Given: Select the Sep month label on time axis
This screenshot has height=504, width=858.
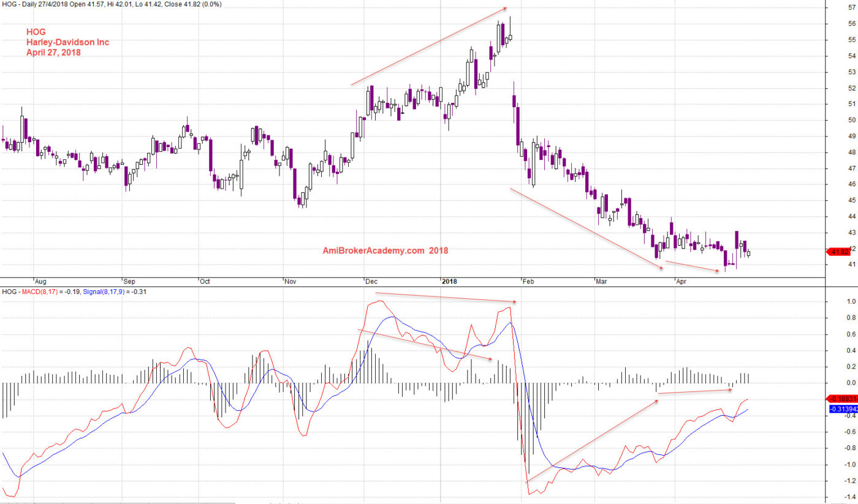Looking at the screenshot, I should (129, 282).
